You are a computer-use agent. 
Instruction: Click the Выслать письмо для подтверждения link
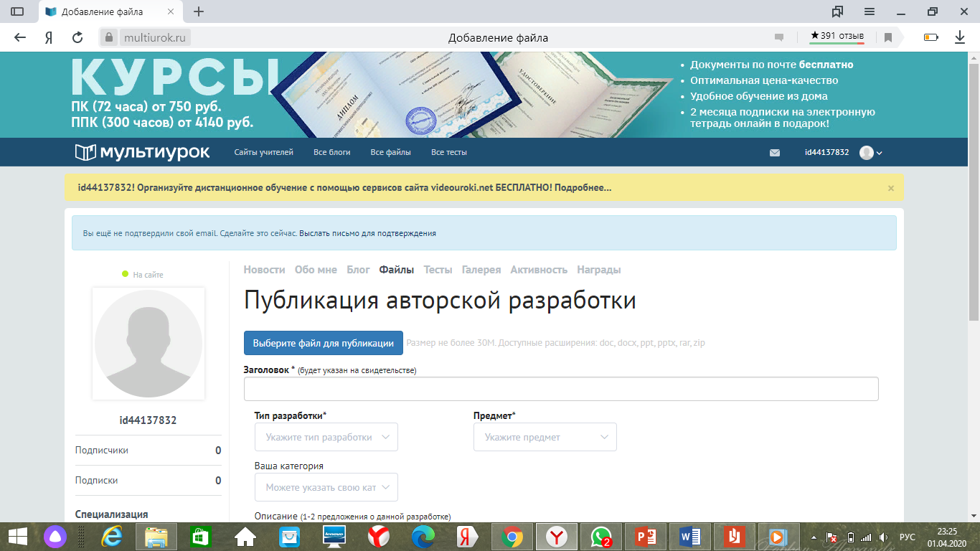[367, 233]
